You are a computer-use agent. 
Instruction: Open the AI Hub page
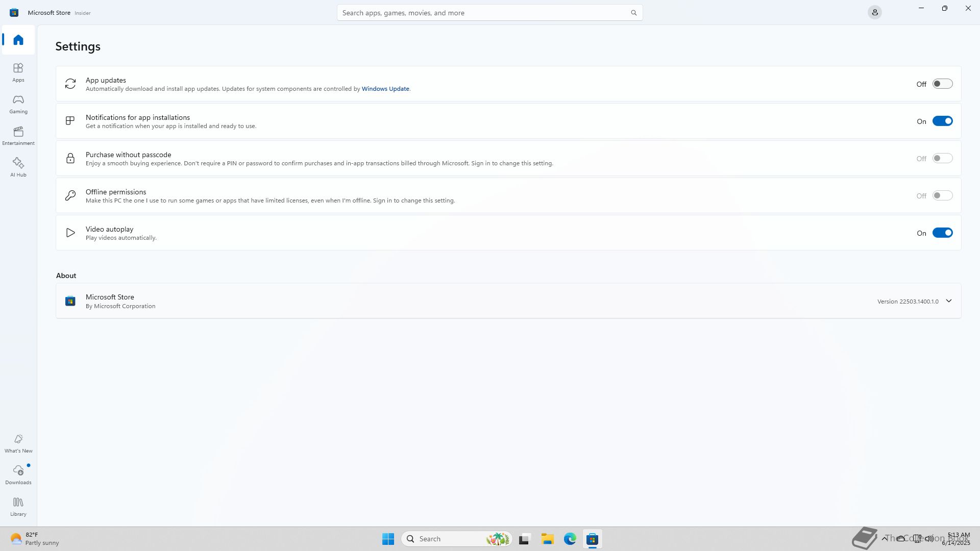(18, 167)
